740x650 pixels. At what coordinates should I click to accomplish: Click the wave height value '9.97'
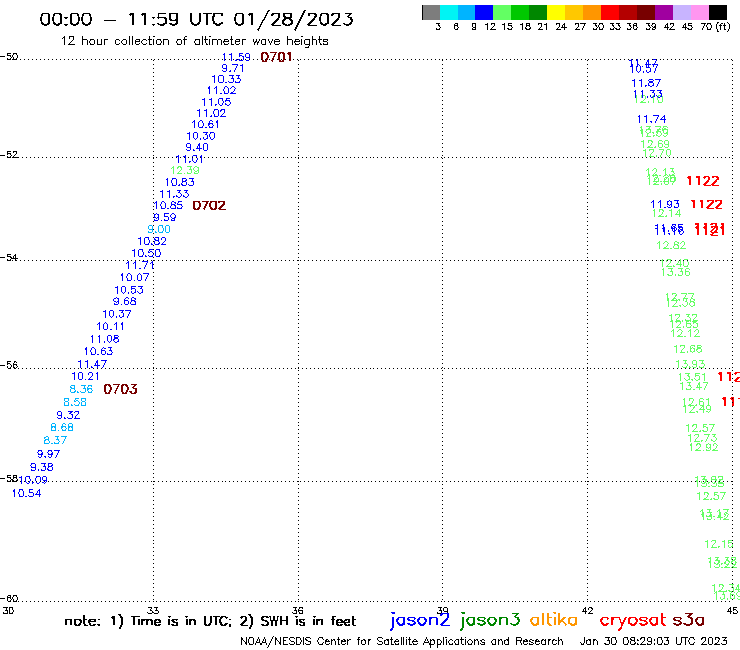pyautogui.click(x=49, y=454)
